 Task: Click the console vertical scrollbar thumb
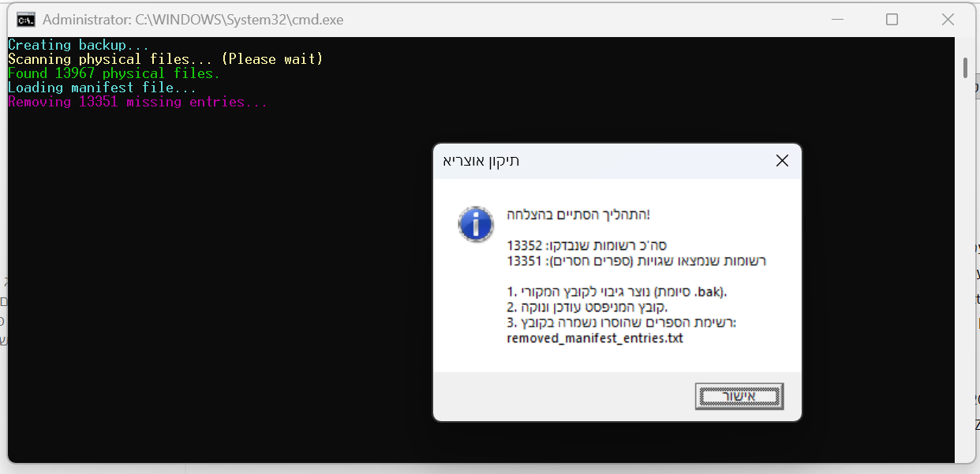[x=965, y=68]
